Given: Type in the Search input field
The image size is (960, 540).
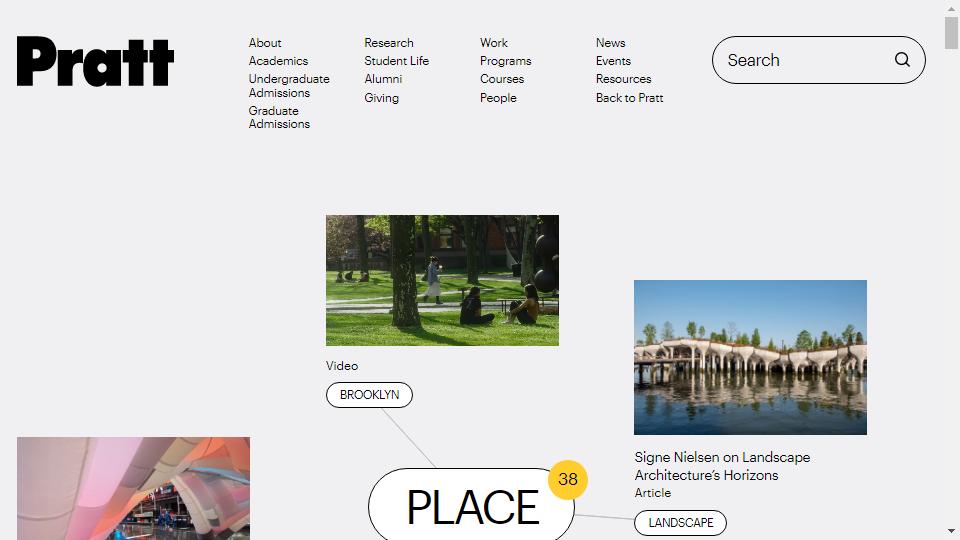Looking at the screenshot, I should 800,60.
